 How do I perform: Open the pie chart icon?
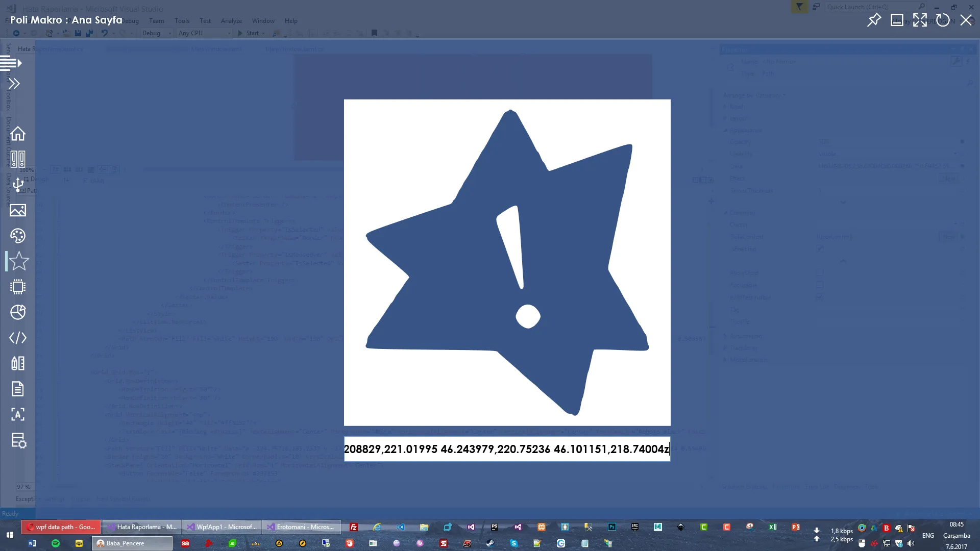point(18,312)
